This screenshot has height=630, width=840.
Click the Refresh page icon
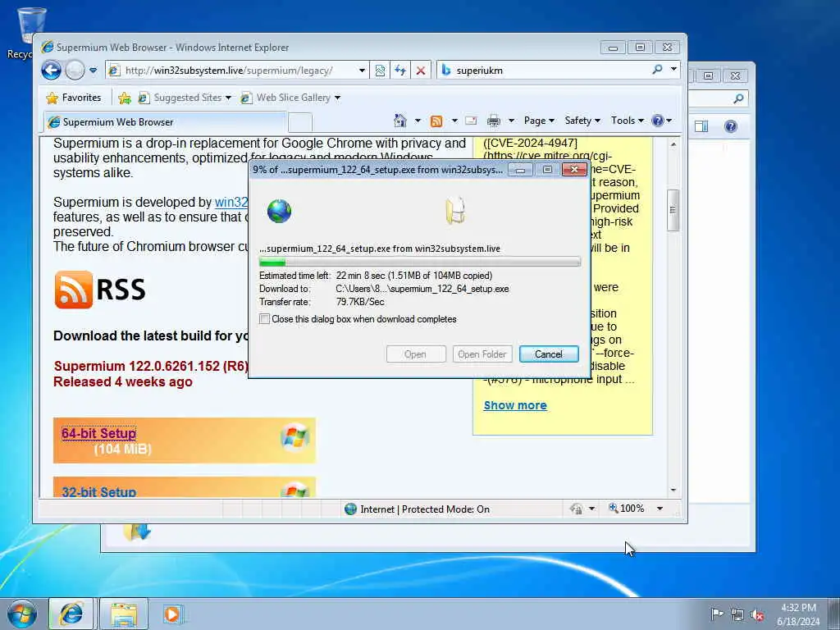(400, 71)
